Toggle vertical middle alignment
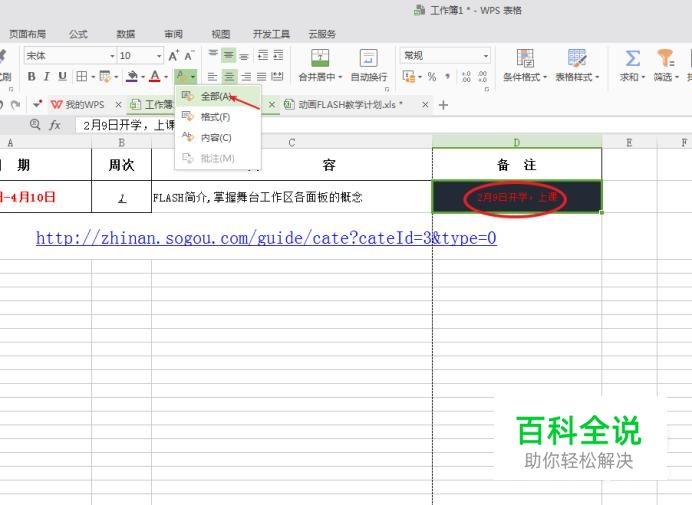 (x=229, y=55)
